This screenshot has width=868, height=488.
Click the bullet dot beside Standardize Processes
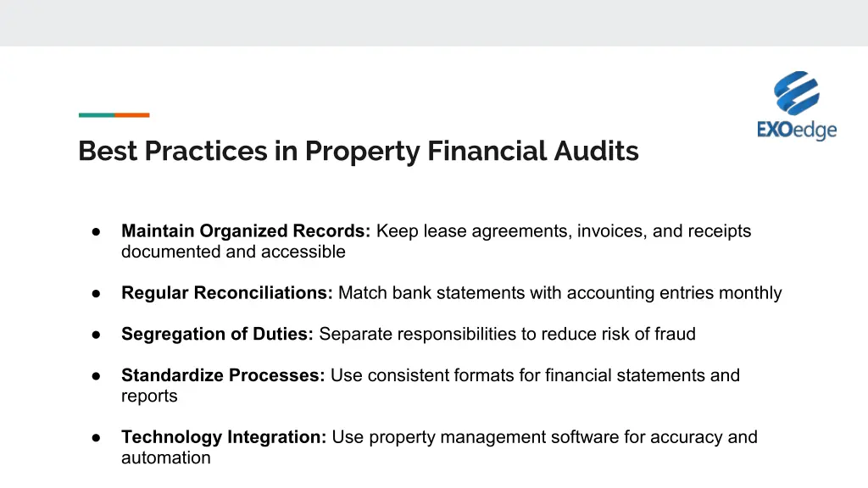pyautogui.click(x=97, y=375)
